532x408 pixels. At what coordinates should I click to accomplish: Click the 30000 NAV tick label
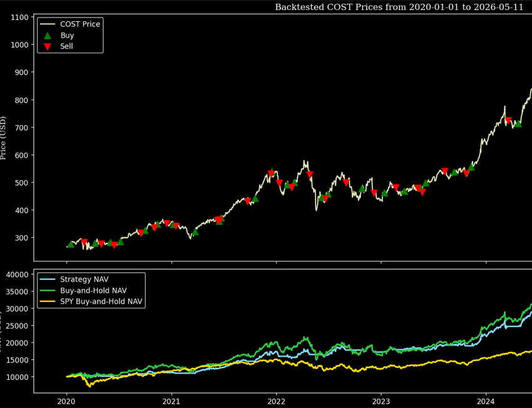pyautogui.click(x=18, y=309)
